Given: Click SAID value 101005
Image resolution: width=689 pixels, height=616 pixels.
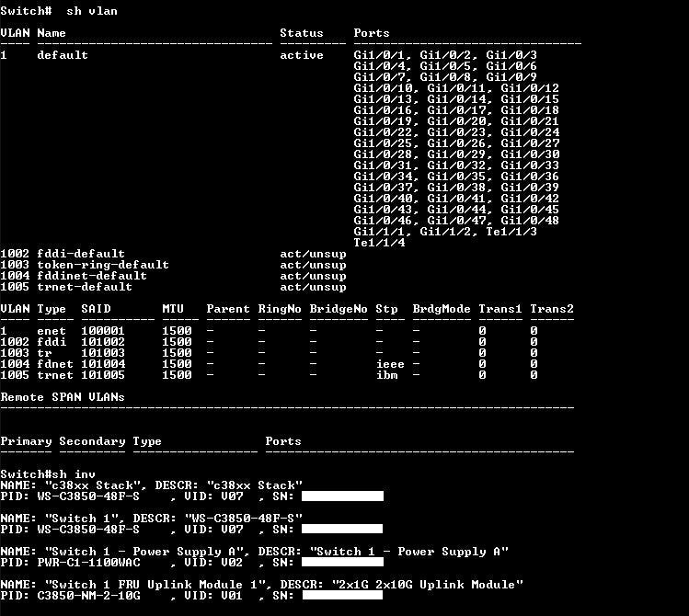Looking at the screenshot, I should click(103, 375).
